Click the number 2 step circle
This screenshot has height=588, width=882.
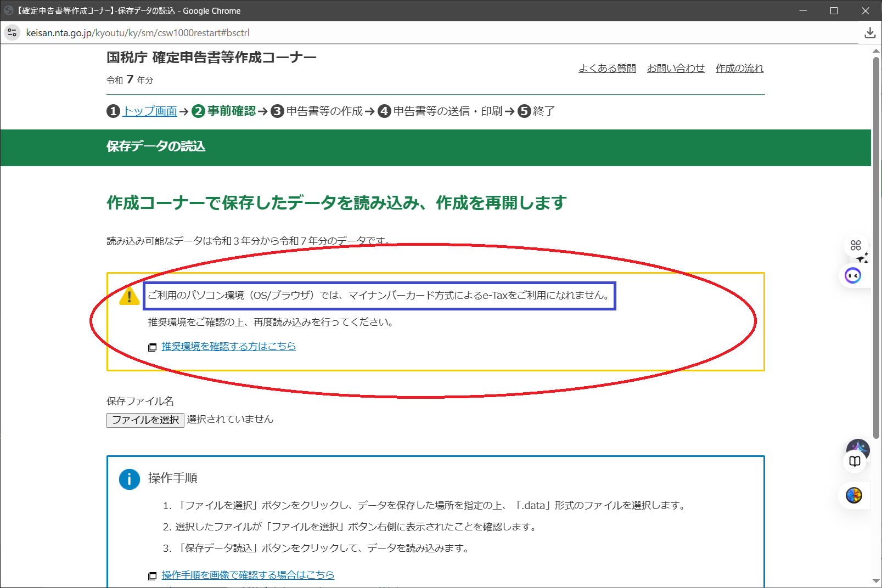pos(198,111)
